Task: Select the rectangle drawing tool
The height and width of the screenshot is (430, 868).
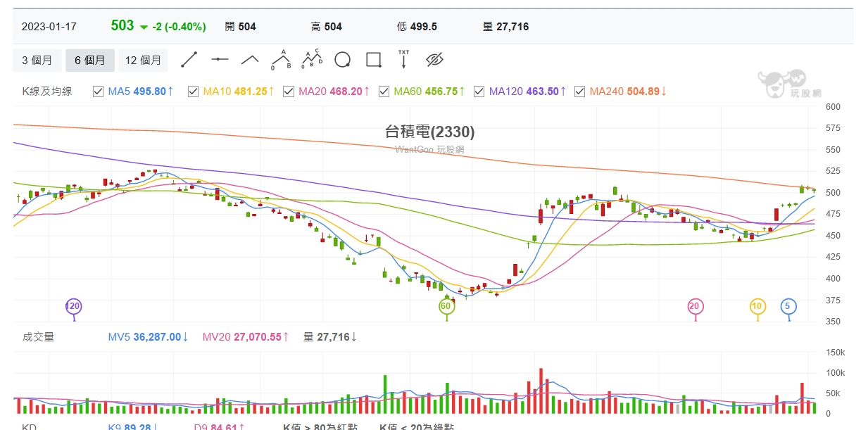Action: (x=374, y=60)
